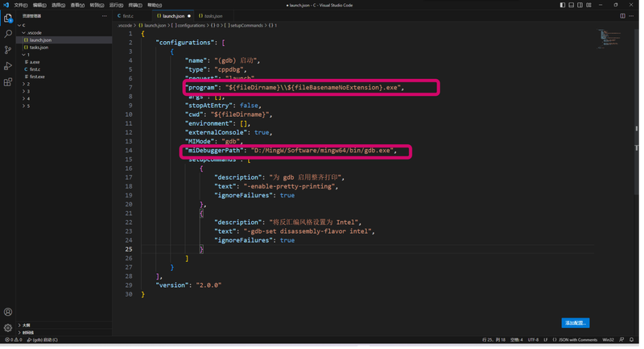This screenshot has height=349, width=644.
Task: Click the "version": "2.0.0" line in editor
Action: [188, 285]
